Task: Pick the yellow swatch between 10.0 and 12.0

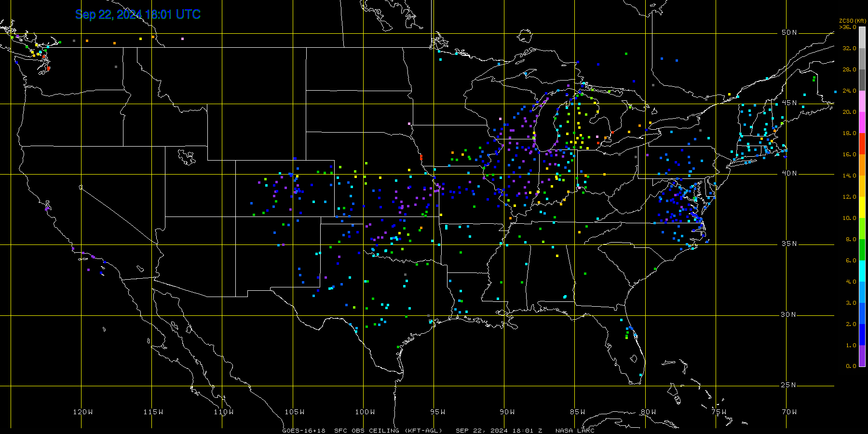Action: click(x=862, y=207)
